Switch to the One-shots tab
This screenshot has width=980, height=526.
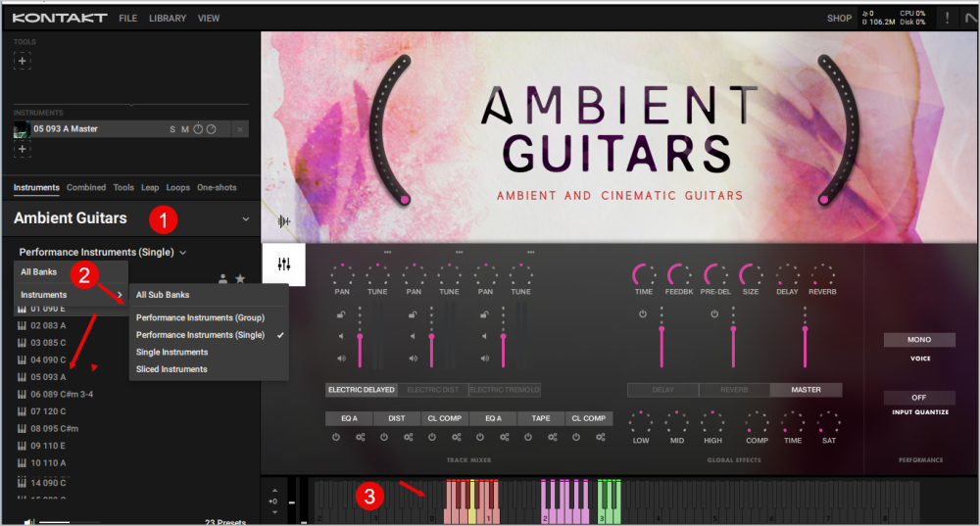pyautogui.click(x=217, y=187)
